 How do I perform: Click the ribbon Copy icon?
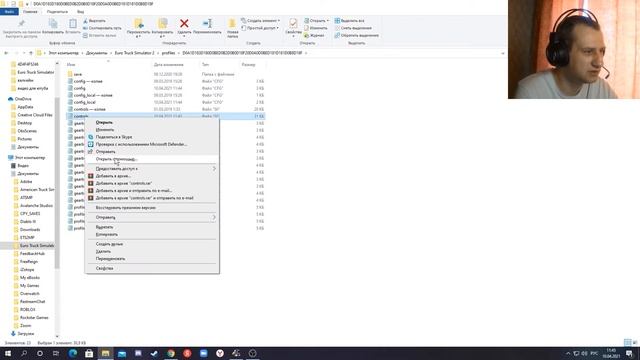[53, 24]
